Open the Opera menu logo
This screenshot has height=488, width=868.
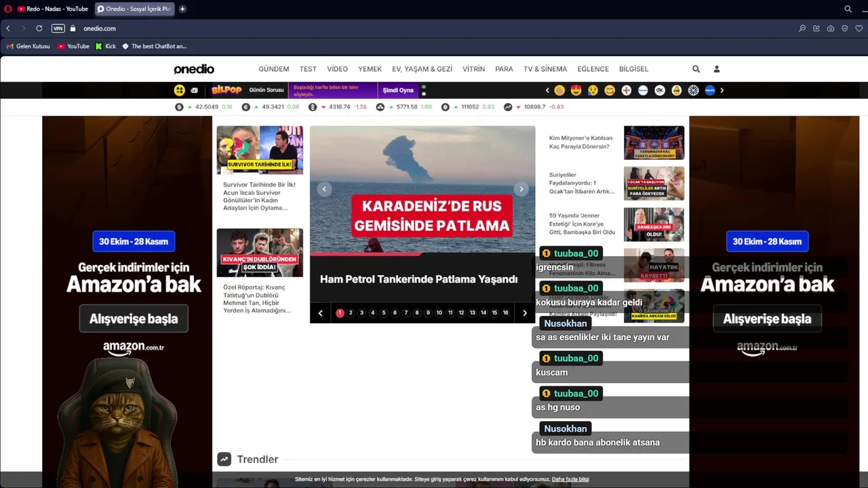click(8, 9)
